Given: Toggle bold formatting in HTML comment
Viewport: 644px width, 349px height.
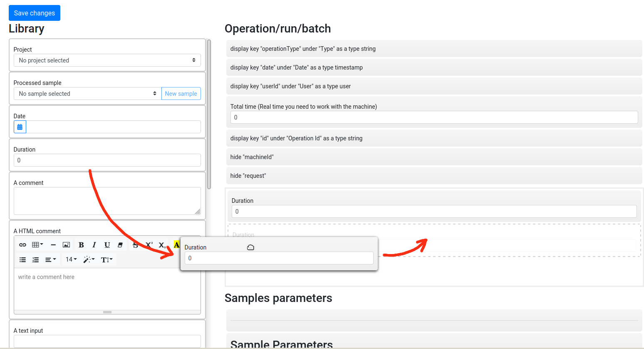Looking at the screenshot, I should point(81,245).
